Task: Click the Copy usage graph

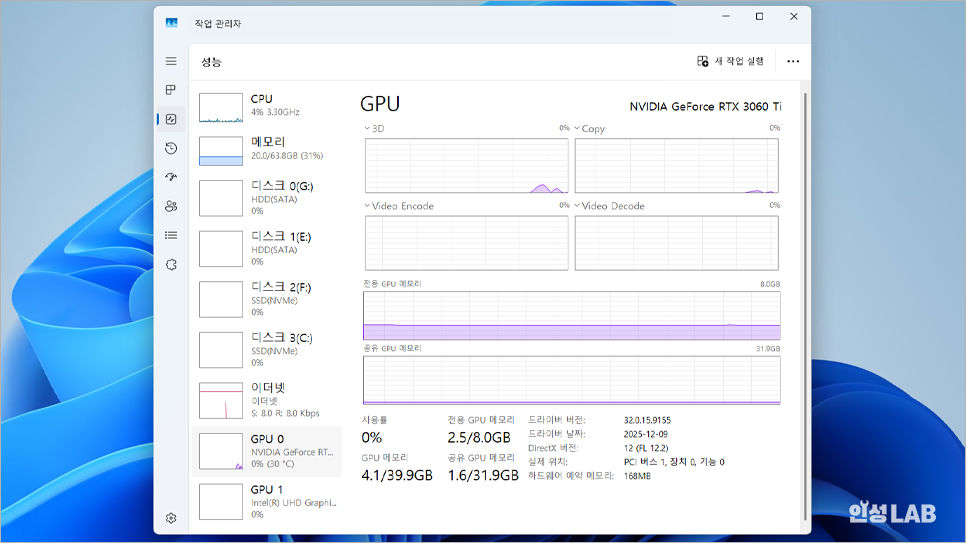Action: coord(676,166)
